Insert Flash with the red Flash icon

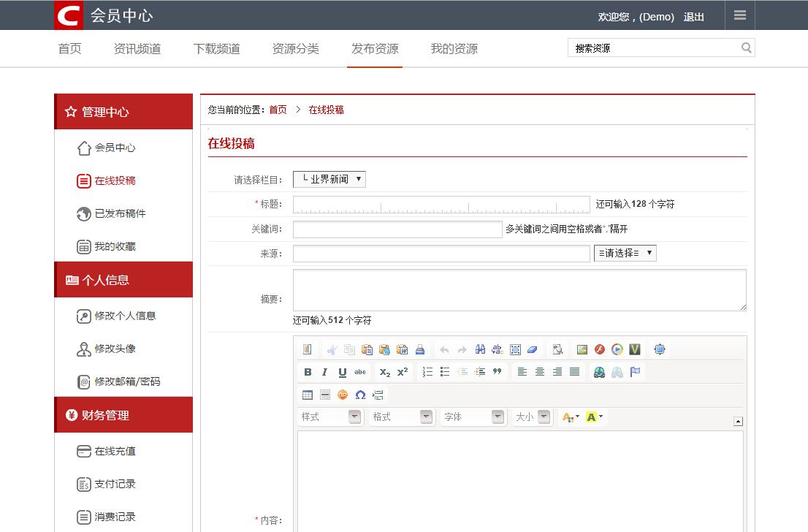click(599, 349)
